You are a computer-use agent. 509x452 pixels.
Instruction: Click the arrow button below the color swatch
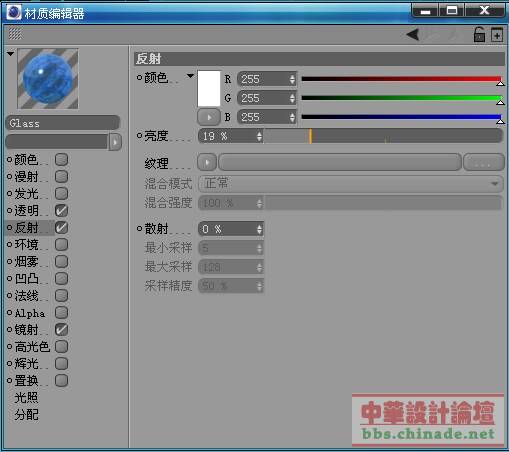(209, 117)
